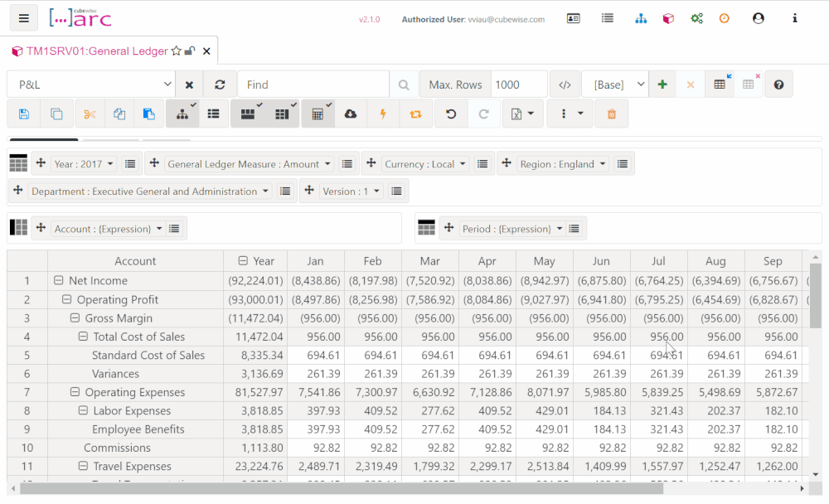829x504 pixels.
Task: Click the Undo arrow icon
Action: point(450,114)
